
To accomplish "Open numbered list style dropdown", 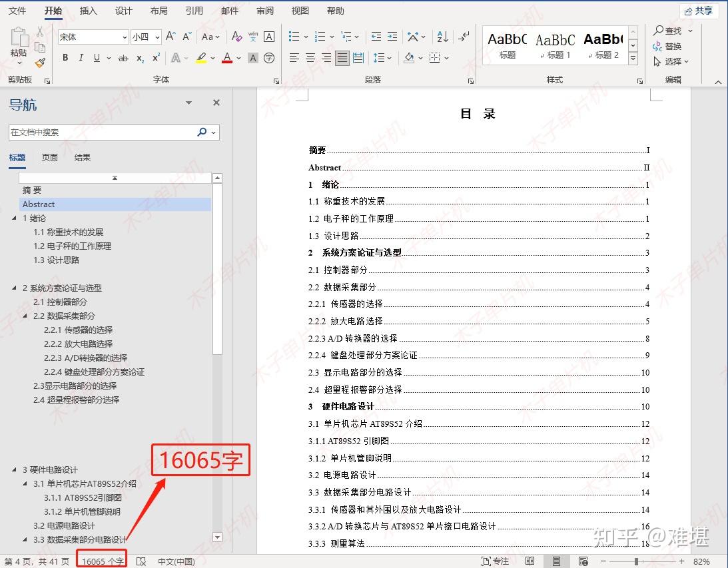I will tap(332, 37).
